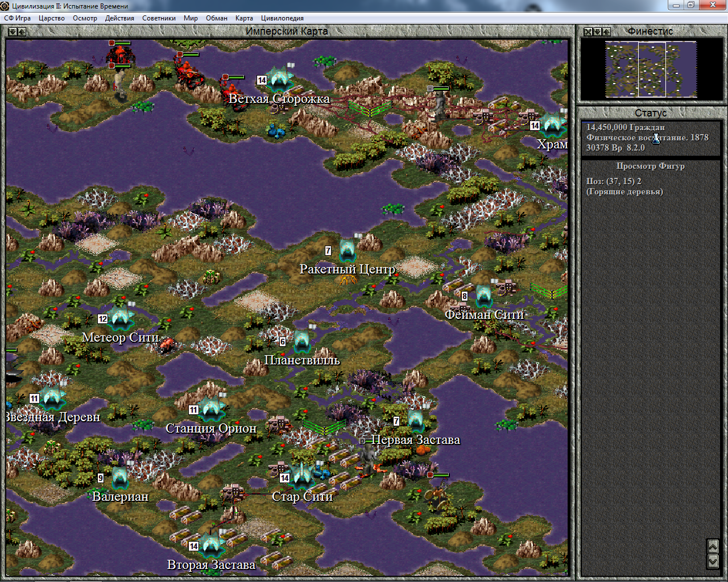This screenshot has width=728, height=582.
Task: Select the Звездная Деревня city icon
Action: pyautogui.click(x=52, y=397)
